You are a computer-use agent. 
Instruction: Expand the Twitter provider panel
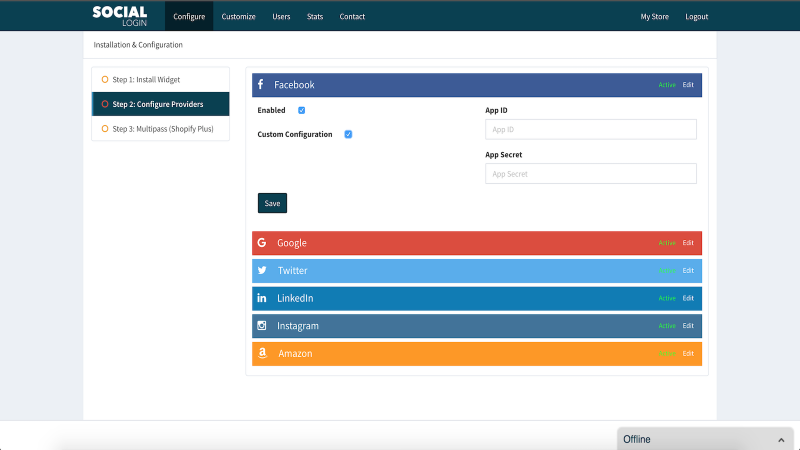(477, 270)
